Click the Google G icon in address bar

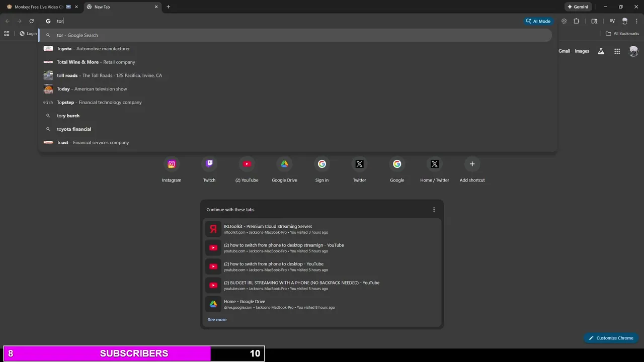(x=48, y=21)
